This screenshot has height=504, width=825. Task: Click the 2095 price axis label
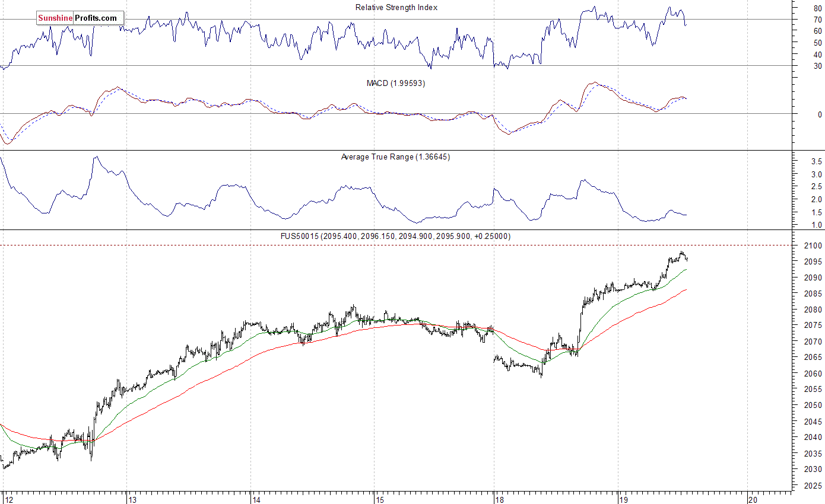814,261
